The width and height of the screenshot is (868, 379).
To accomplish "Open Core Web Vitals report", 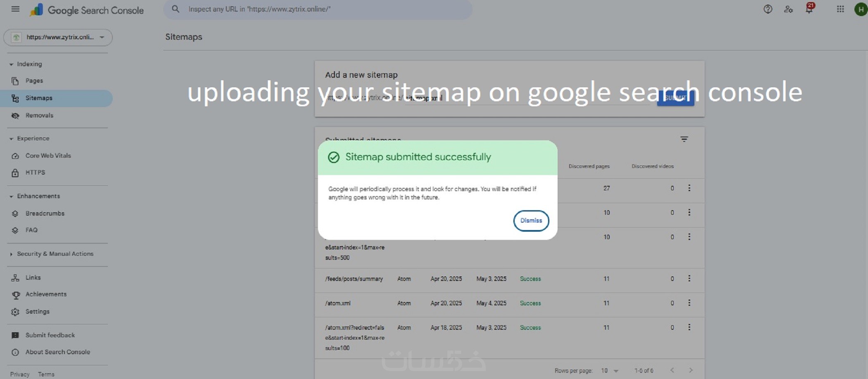I will [x=48, y=156].
